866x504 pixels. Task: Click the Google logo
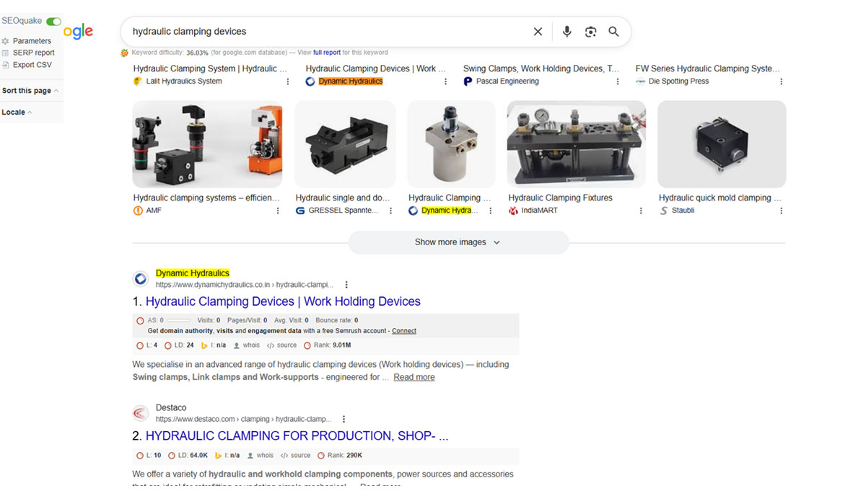78,32
